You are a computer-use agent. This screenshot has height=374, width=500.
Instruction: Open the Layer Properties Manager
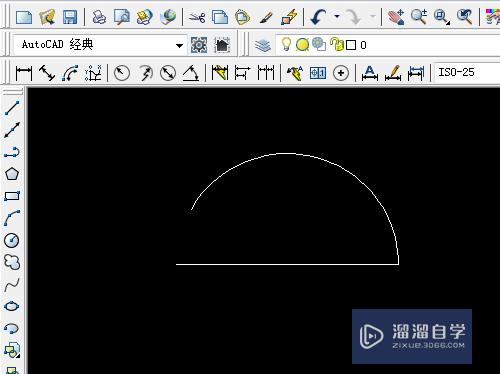[263, 45]
